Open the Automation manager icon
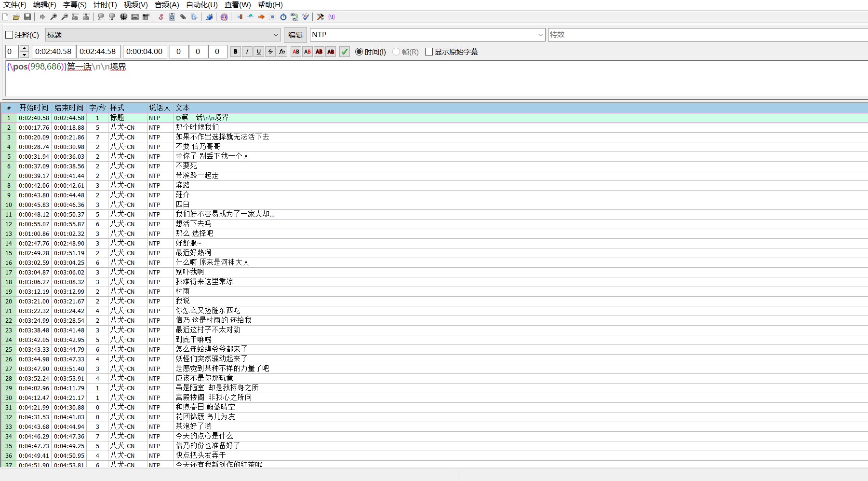 [209, 17]
